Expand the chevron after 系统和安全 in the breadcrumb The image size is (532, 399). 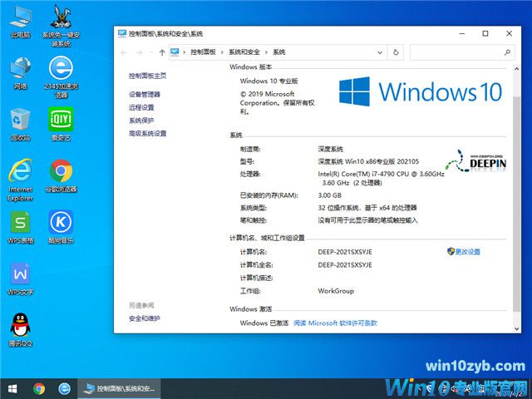(266, 52)
